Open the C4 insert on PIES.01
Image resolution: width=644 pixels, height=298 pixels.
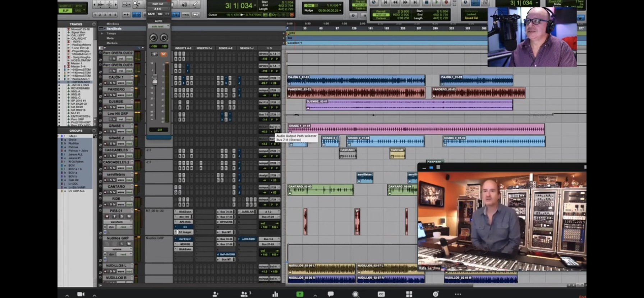pos(184,227)
